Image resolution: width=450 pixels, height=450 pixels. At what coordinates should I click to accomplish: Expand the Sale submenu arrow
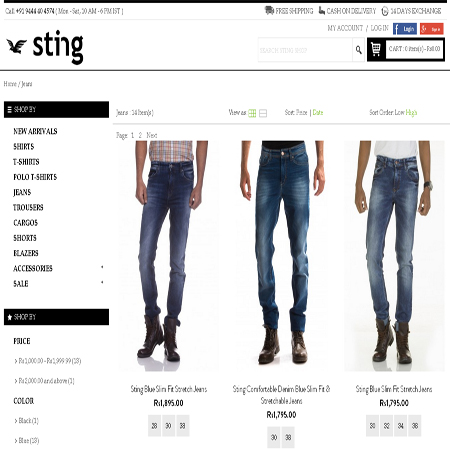(102, 283)
